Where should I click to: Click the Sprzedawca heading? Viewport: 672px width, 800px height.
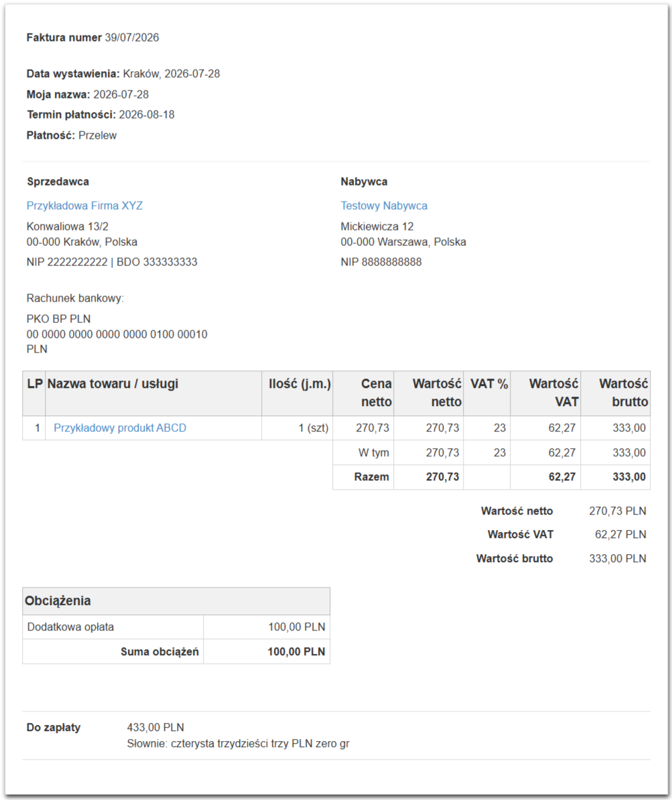(x=58, y=182)
